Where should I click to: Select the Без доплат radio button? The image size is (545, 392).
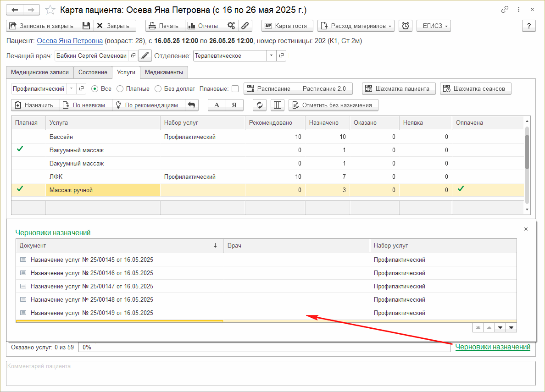pyautogui.click(x=158, y=88)
